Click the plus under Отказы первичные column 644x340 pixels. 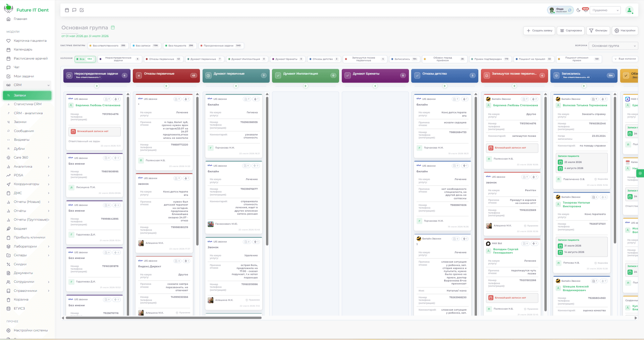(x=166, y=86)
